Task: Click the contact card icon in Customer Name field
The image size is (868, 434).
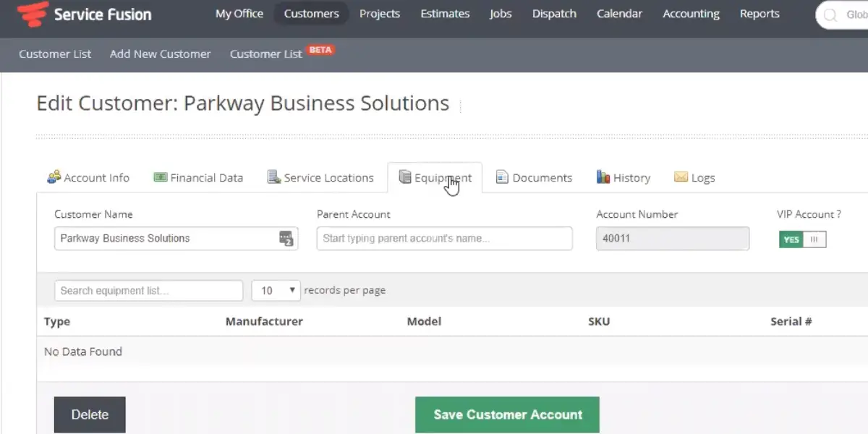Action: tap(286, 239)
